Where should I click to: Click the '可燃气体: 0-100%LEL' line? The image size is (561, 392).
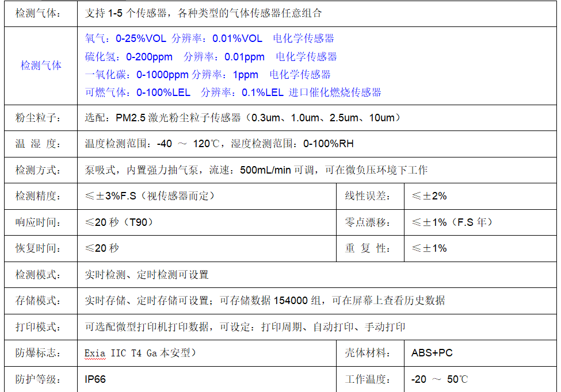tap(233, 93)
